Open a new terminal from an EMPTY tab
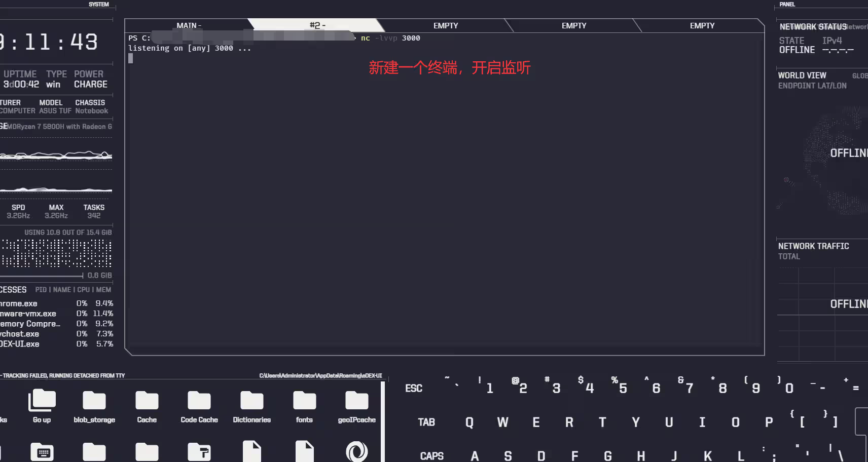 tap(445, 25)
